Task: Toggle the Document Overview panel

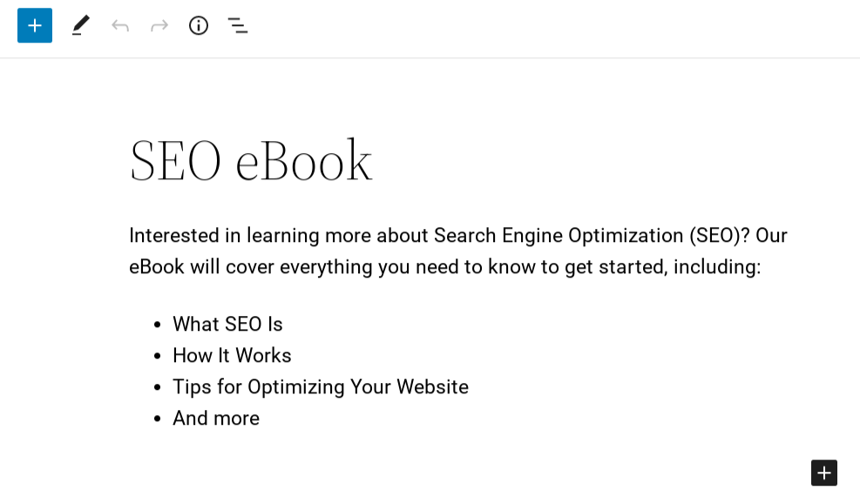Action: click(x=237, y=25)
